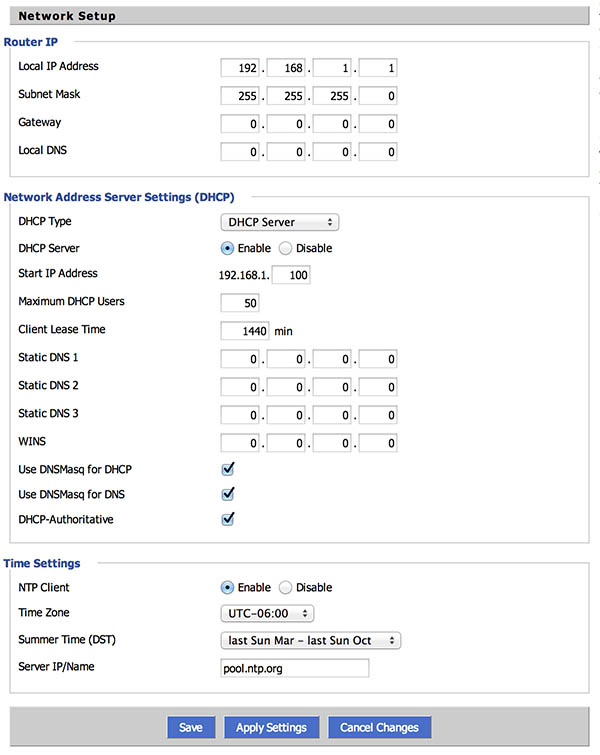Select Disable for DHCP Server
This screenshot has width=600, height=755.
pos(286,248)
